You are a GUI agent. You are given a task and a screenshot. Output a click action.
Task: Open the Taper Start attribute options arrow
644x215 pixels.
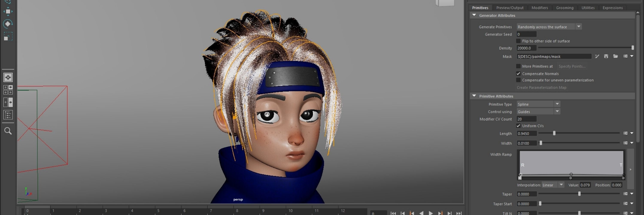pos(632,203)
